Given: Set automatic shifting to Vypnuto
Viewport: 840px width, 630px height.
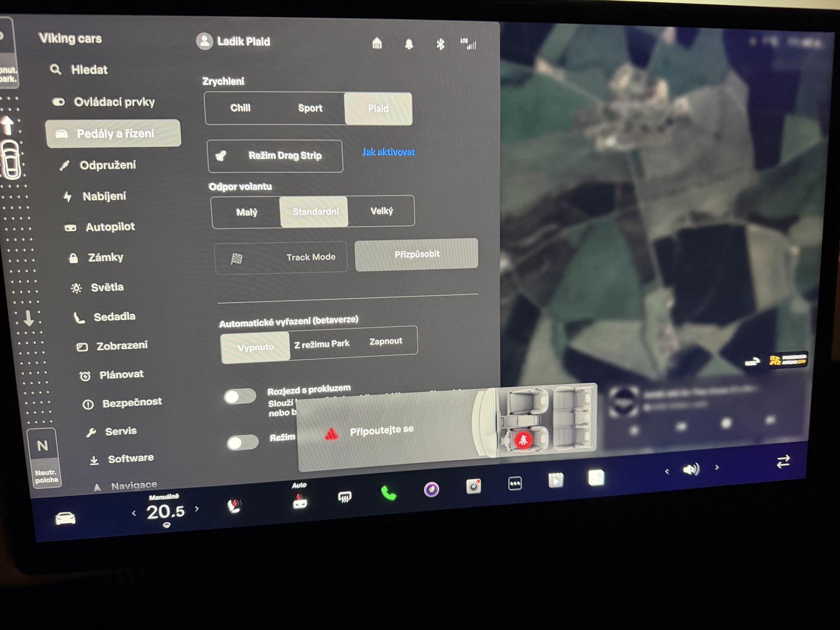Looking at the screenshot, I should point(255,347).
